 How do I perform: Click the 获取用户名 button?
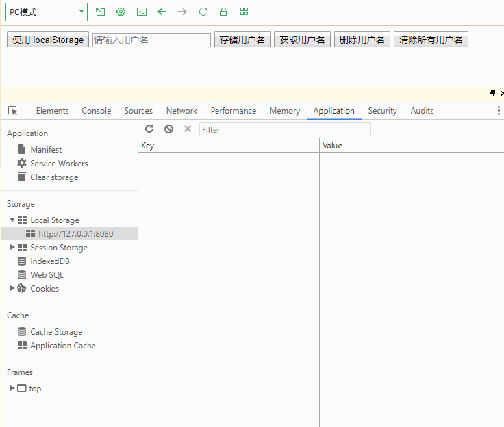(x=302, y=40)
